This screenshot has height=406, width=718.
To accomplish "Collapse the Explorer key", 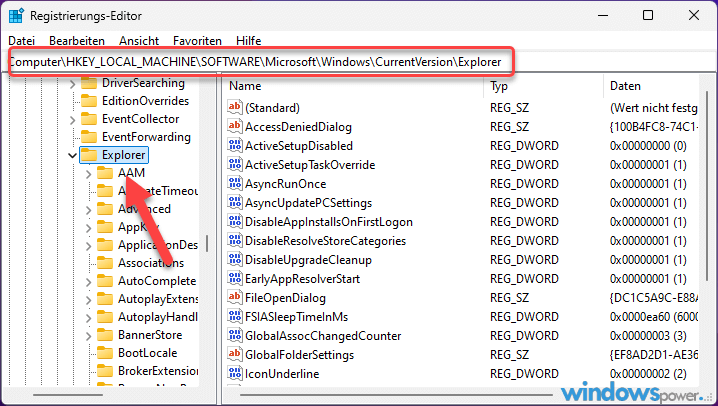I will click(x=72, y=156).
